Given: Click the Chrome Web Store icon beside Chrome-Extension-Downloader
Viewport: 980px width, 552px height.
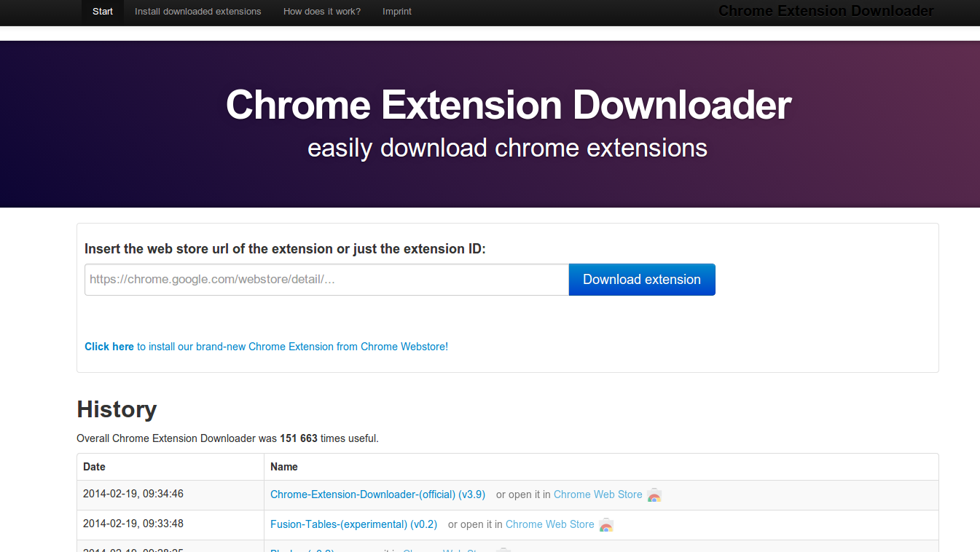Looking at the screenshot, I should tap(654, 495).
